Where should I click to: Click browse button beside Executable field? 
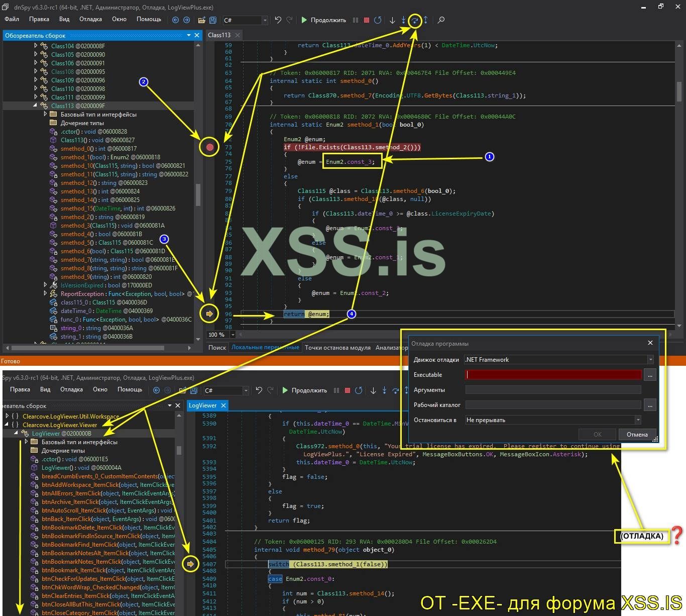pos(650,375)
